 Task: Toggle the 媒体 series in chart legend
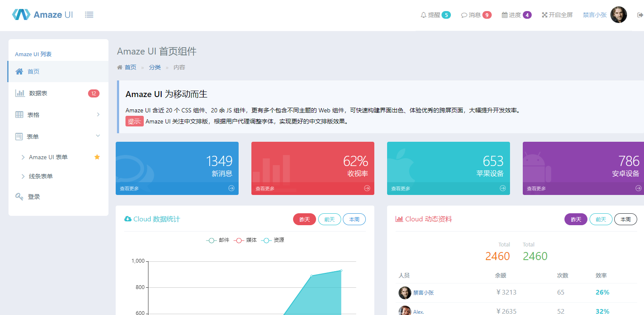245,240
